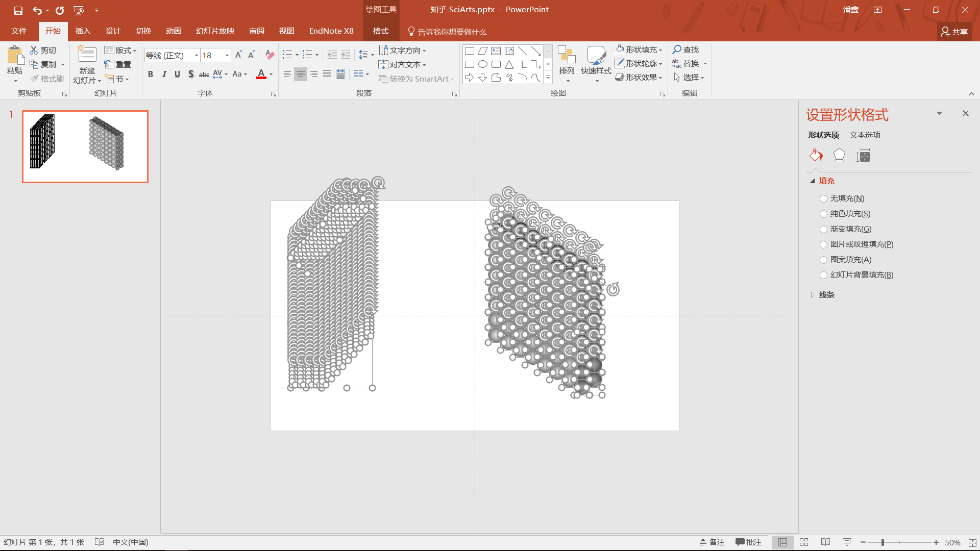Viewport: 980px width, 551px height.
Task: Justify text alignment
Action: [x=327, y=74]
